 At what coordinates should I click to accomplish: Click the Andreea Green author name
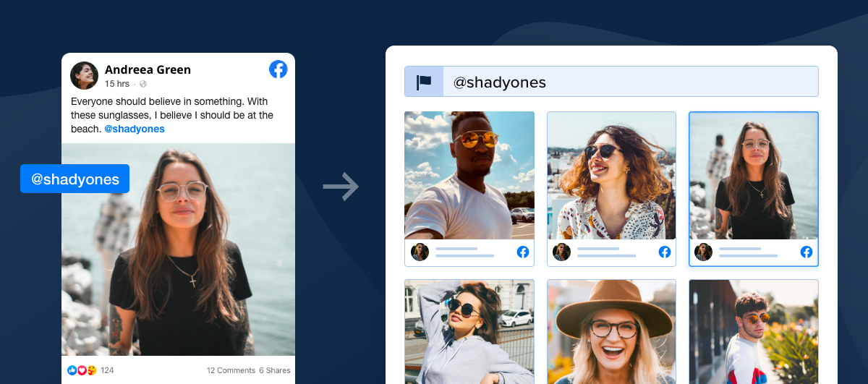click(x=148, y=69)
